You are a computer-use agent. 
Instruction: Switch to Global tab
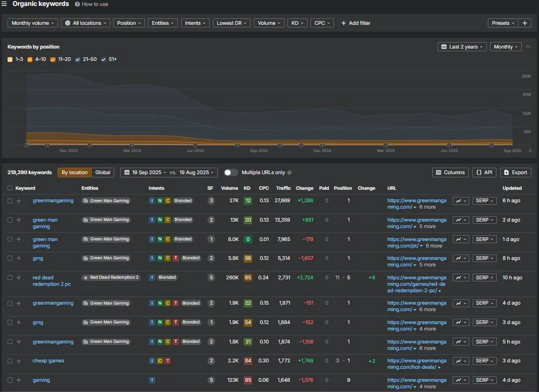click(103, 173)
